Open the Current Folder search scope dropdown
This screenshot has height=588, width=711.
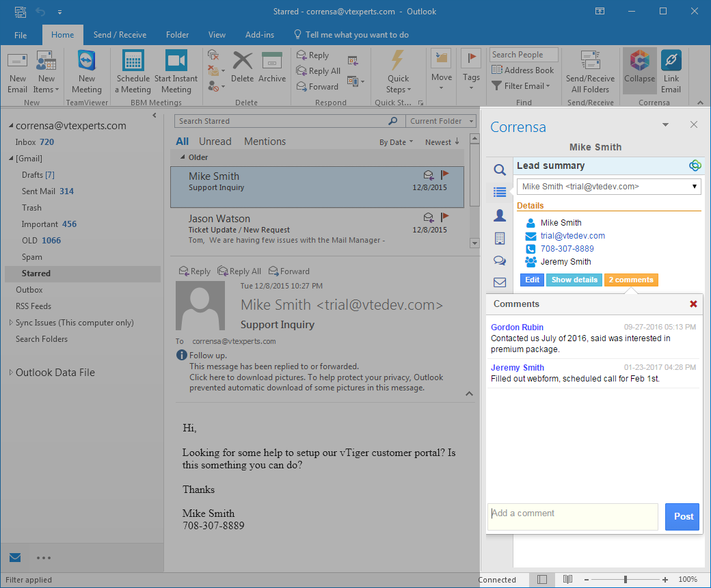click(440, 121)
